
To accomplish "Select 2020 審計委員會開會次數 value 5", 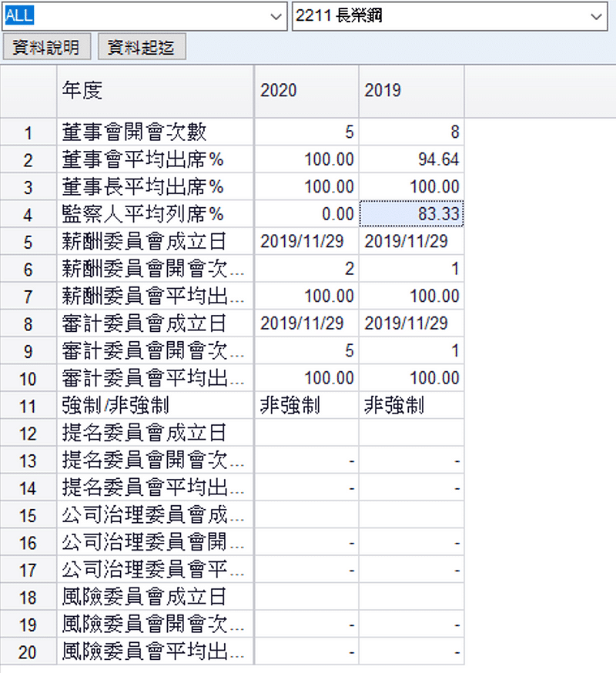I will pos(306,350).
